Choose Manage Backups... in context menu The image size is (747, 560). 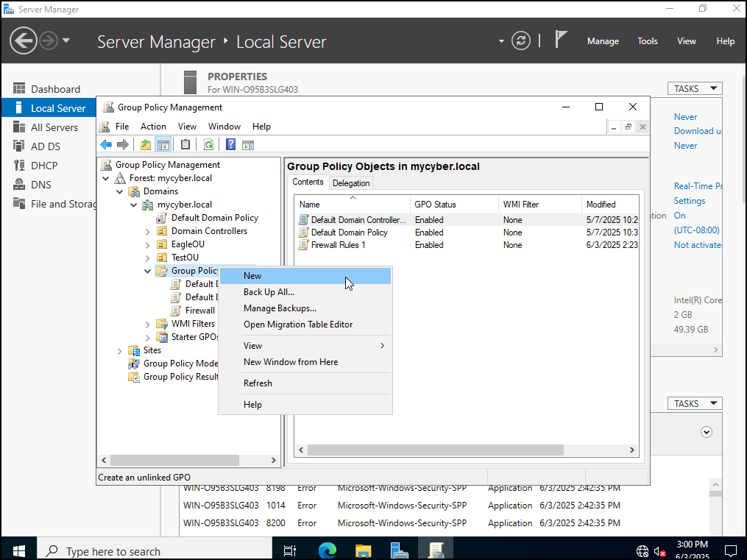305,308
